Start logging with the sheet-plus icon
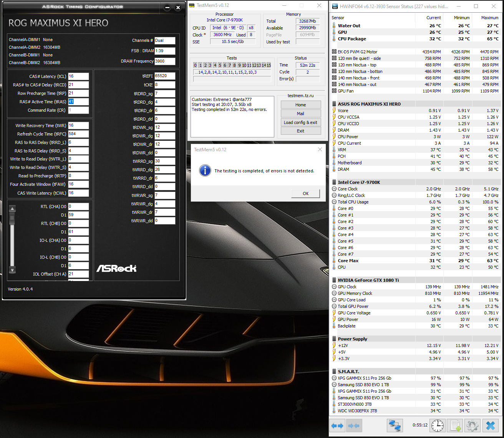504x438 pixels. click(456, 426)
